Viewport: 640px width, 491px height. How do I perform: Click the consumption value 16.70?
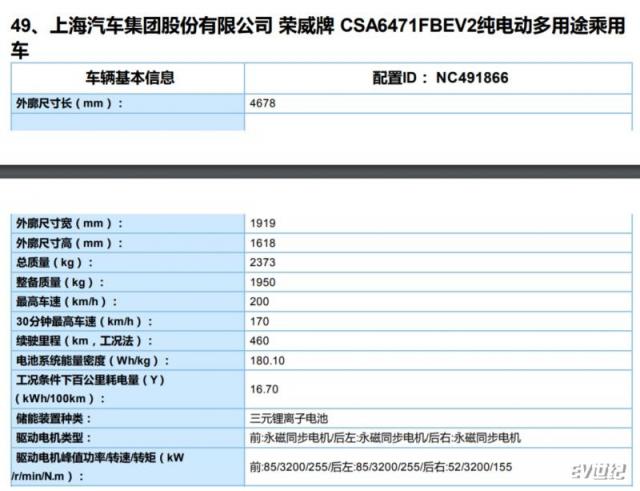tap(264, 389)
